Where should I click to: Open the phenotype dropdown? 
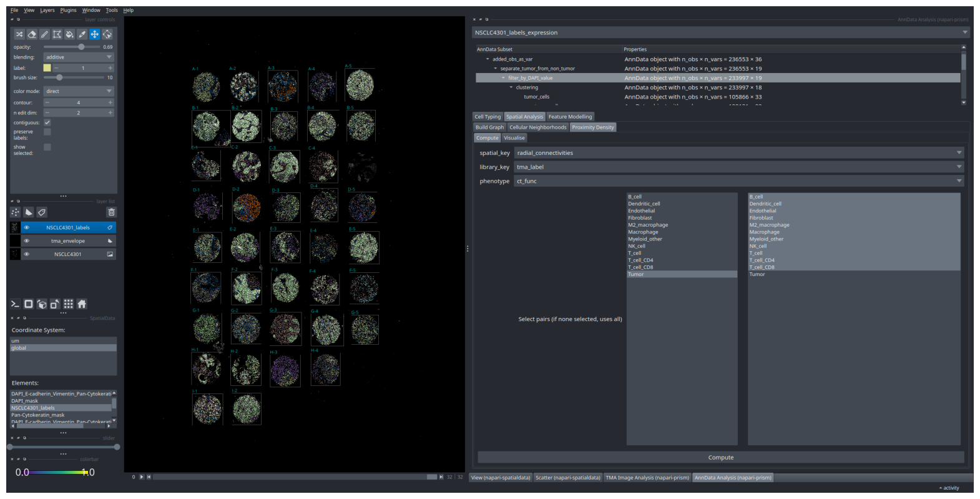739,181
